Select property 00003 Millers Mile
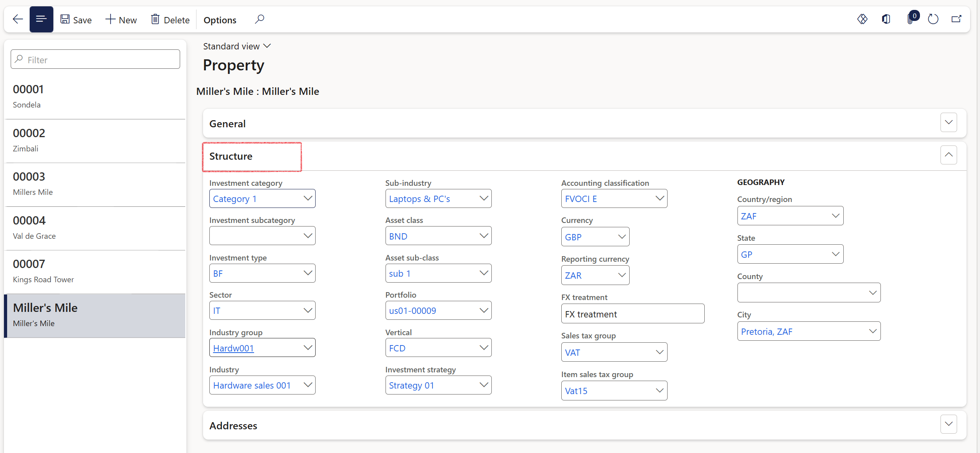Screen dimensions: 980x453 point(95,185)
